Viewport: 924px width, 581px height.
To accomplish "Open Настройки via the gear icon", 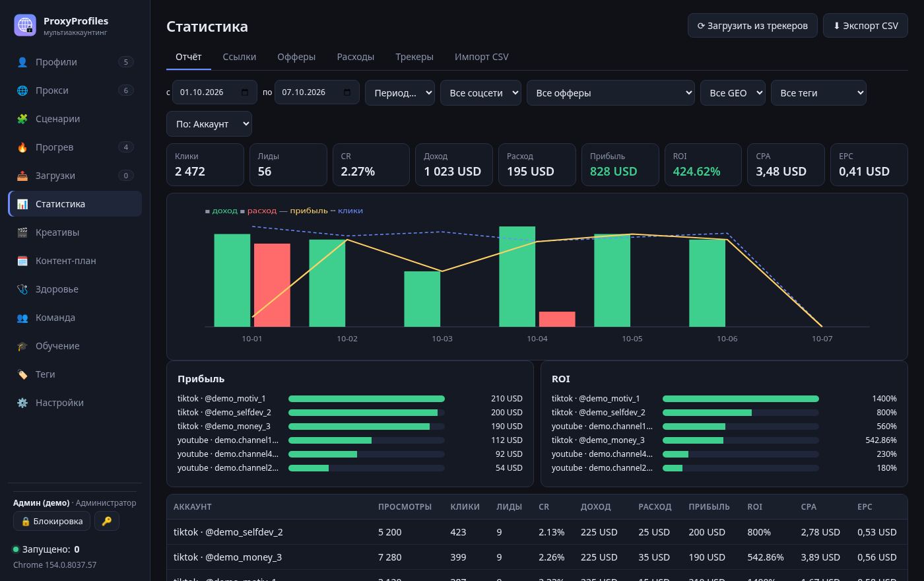I will coord(22,403).
